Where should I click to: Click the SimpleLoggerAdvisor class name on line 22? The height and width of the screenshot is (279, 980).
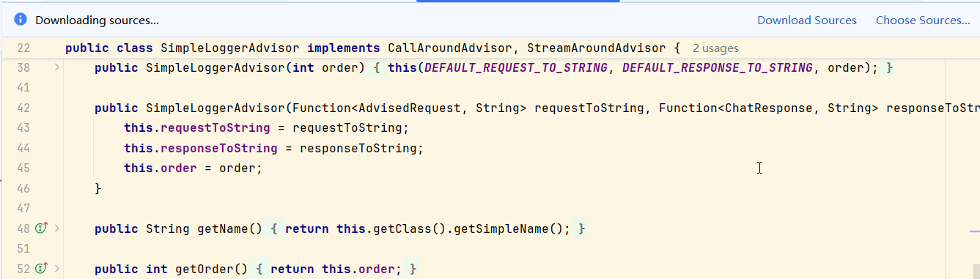point(230,48)
